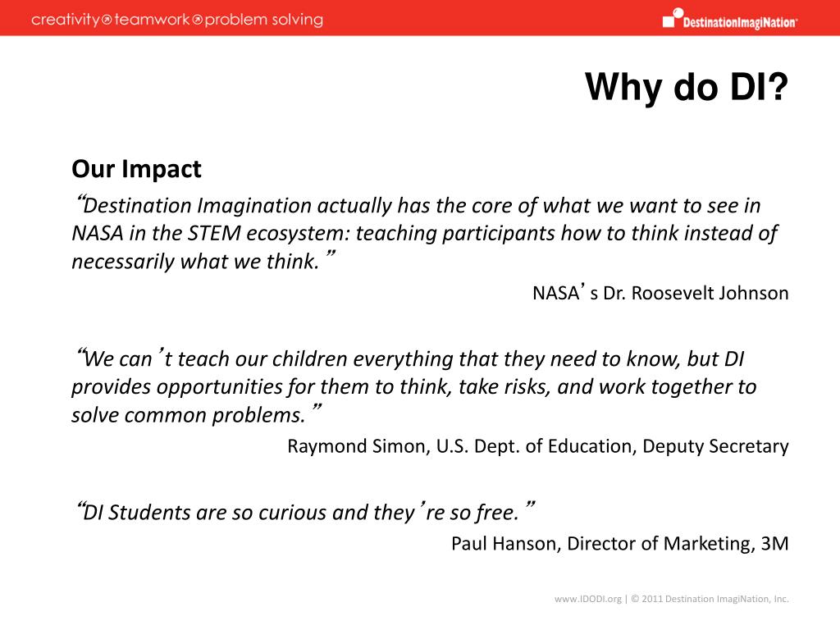840x630 pixels.
Task: Click the '© 2011 Destination ImagiNation, Inc.' copyright text
Action: (710, 599)
